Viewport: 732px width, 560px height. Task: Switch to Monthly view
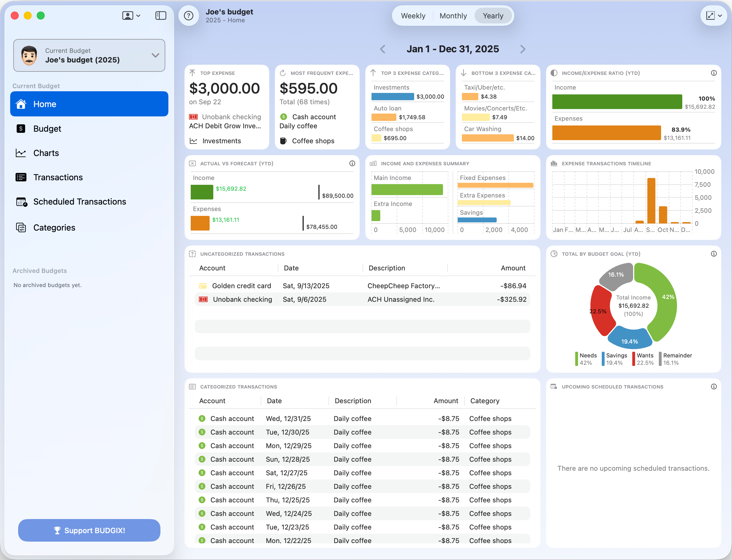[x=453, y=16]
